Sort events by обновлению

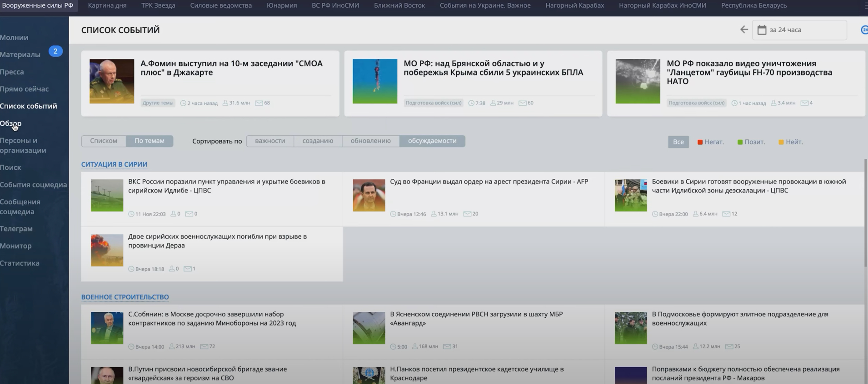(370, 141)
